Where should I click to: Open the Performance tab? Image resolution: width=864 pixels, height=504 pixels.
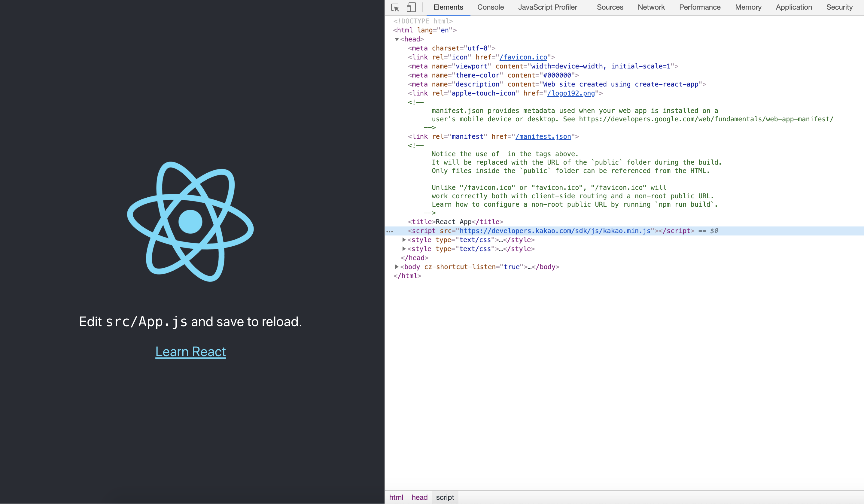(700, 7)
